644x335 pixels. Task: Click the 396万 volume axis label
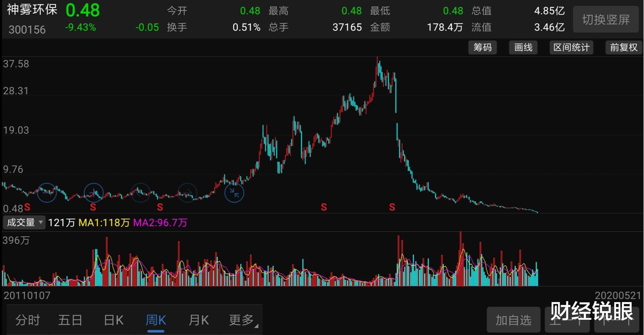point(16,240)
